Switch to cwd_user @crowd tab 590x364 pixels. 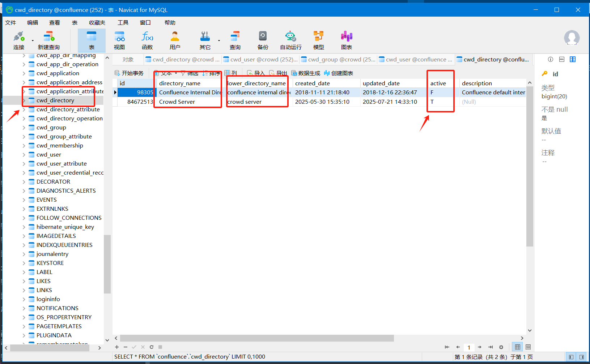coord(260,60)
